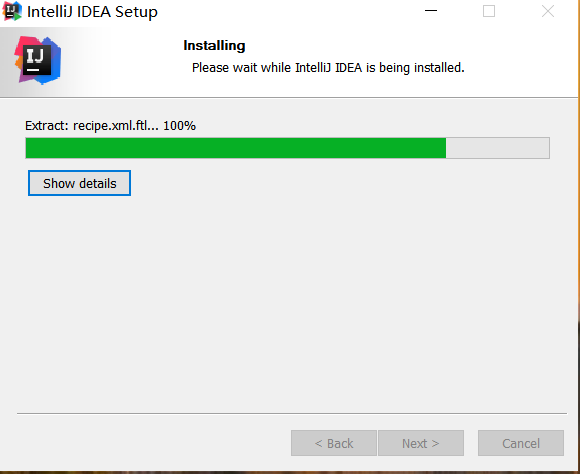This screenshot has width=580, height=474.
Task: Go to previous step with Back button
Action: (334, 443)
